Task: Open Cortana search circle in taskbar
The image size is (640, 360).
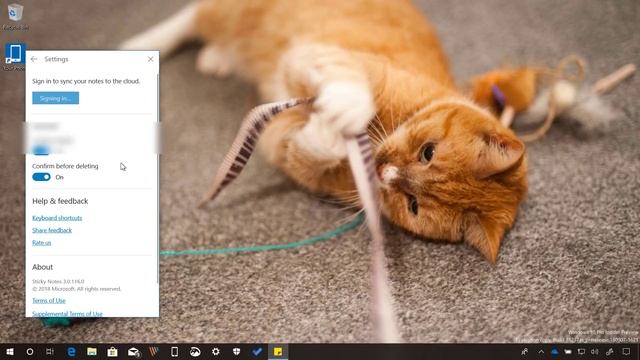Action: [30, 351]
